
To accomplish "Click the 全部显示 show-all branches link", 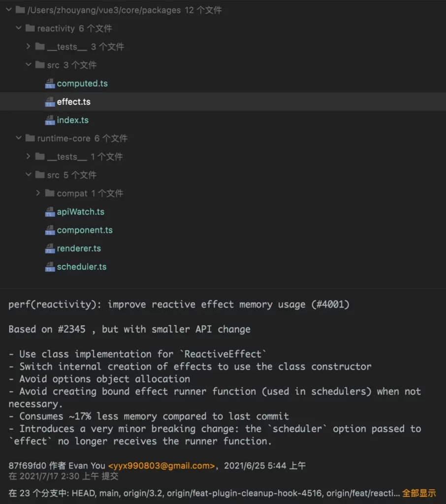I will [419, 493].
